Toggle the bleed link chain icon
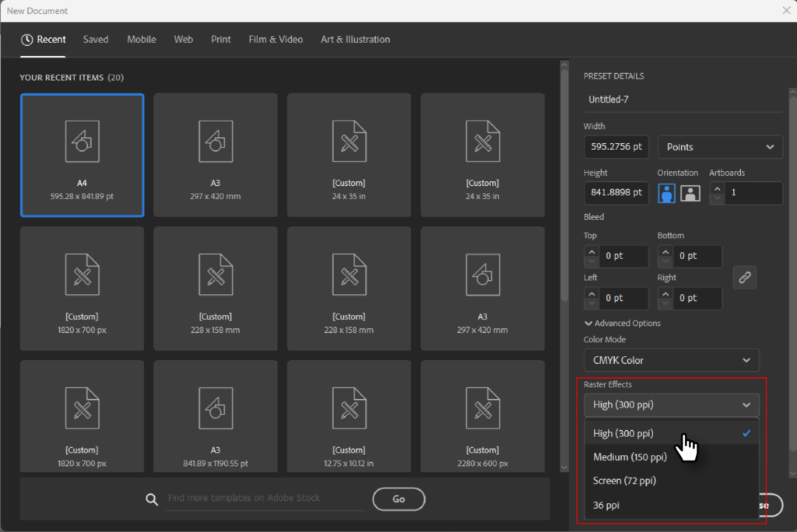The width and height of the screenshot is (797, 532). click(x=745, y=278)
